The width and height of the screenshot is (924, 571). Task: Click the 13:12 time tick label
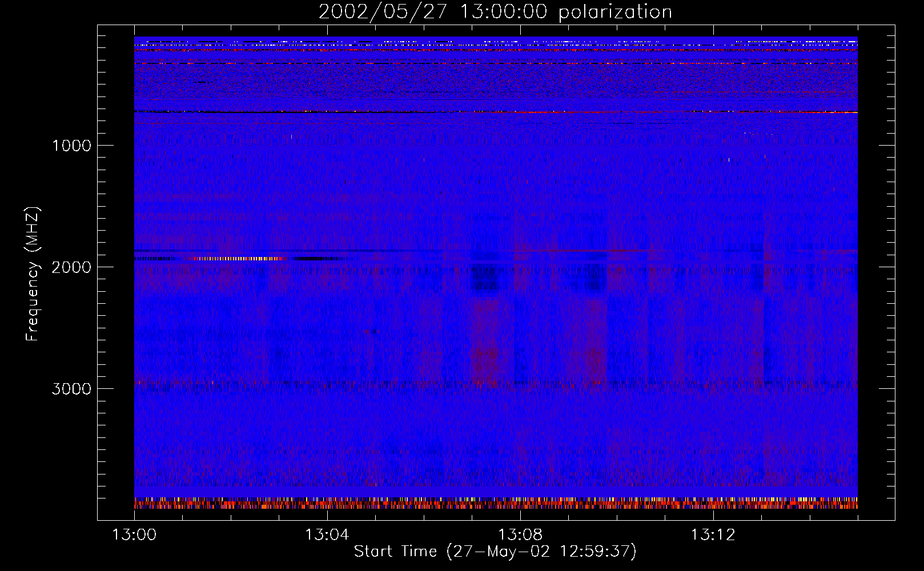713,535
